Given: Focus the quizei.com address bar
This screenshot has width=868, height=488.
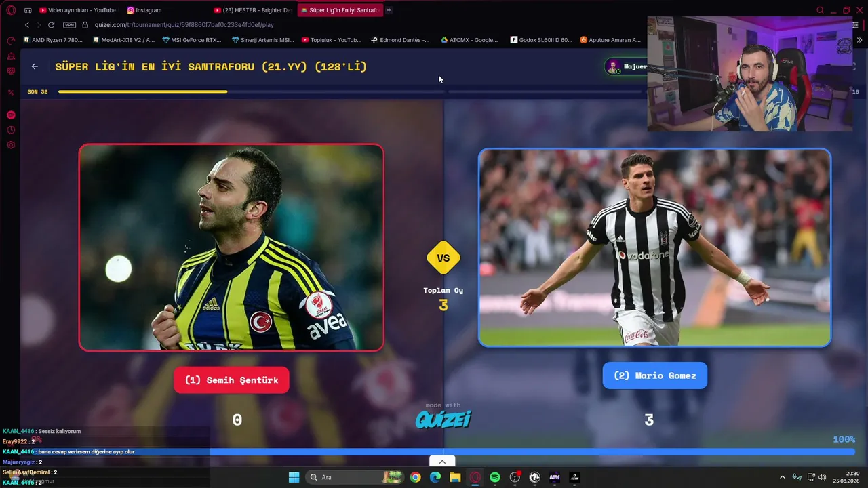Looking at the screenshot, I should [184, 25].
